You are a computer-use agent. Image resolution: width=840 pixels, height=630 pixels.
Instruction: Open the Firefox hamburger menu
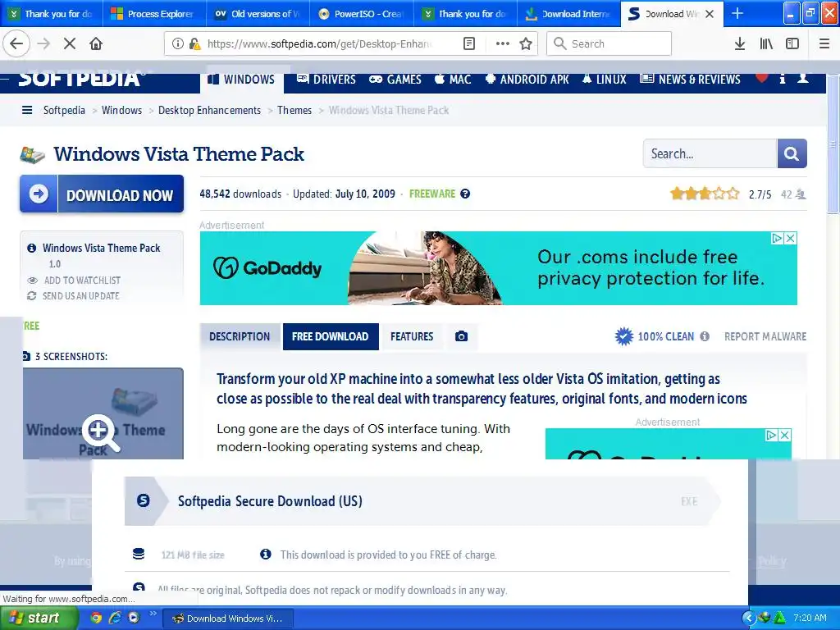(824, 44)
